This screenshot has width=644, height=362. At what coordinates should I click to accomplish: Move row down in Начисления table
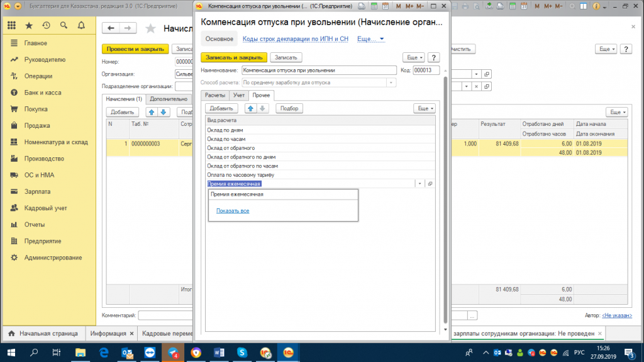point(164,112)
